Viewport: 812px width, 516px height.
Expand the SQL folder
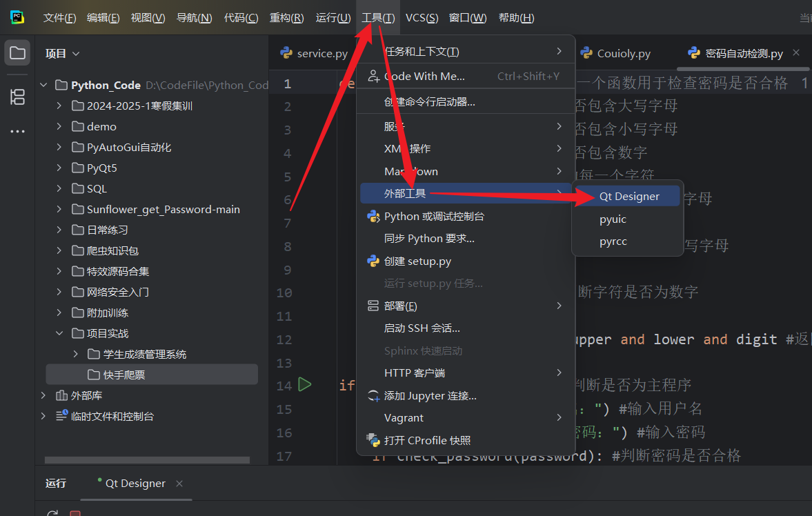click(x=59, y=188)
